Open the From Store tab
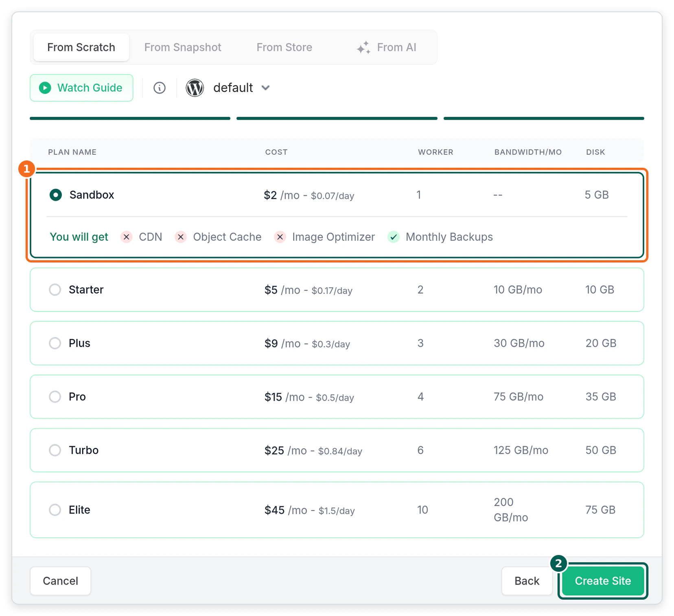The height and width of the screenshot is (616, 674). click(x=284, y=48)
